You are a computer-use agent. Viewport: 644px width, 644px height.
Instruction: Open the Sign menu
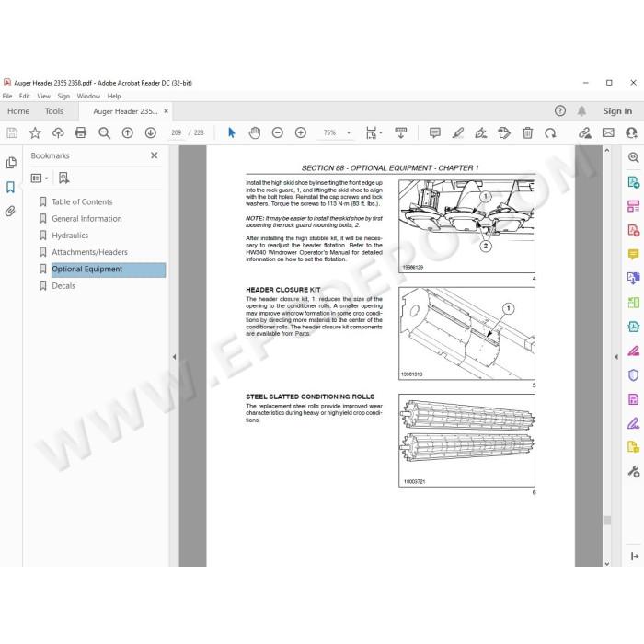(x=63, y=96)
